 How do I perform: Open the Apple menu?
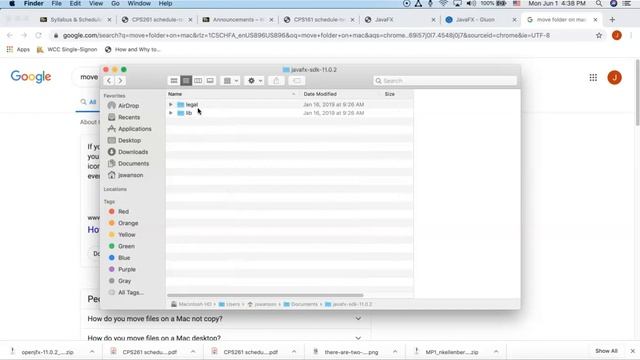pos(12,4)
